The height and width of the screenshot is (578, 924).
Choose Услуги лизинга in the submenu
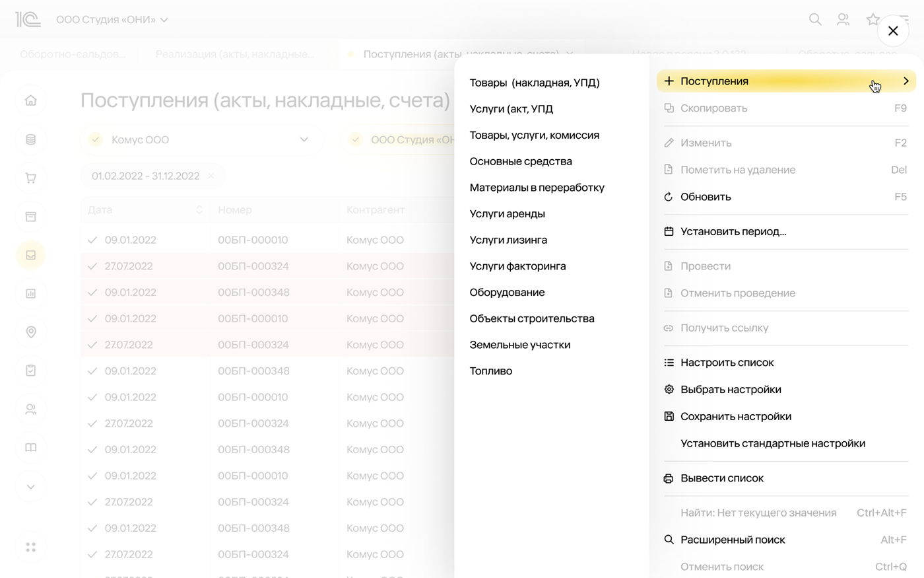click(x=508, y=240)
